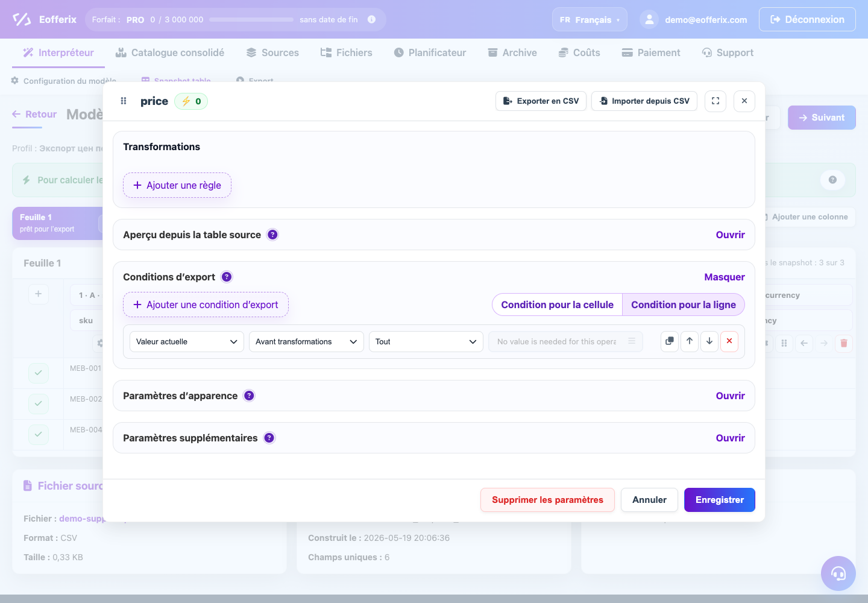Toggle checkbox for row MEB-004
This screenshot has height=603, width=868.
tap(39, 434)
